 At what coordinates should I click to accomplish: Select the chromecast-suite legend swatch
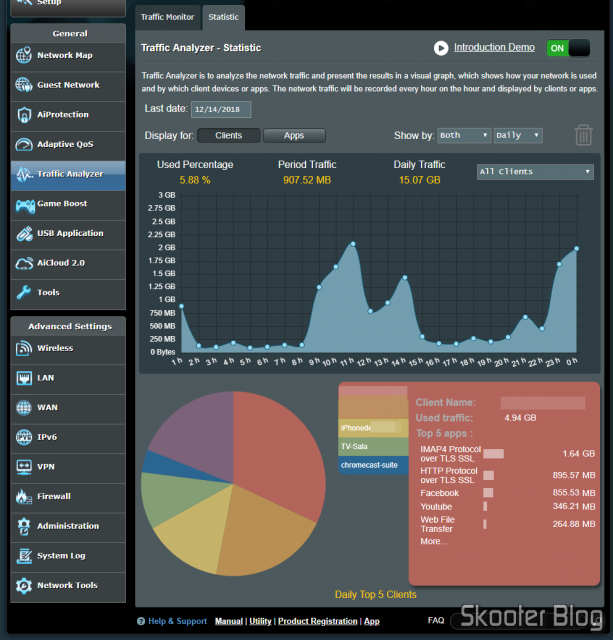[373, 465]
